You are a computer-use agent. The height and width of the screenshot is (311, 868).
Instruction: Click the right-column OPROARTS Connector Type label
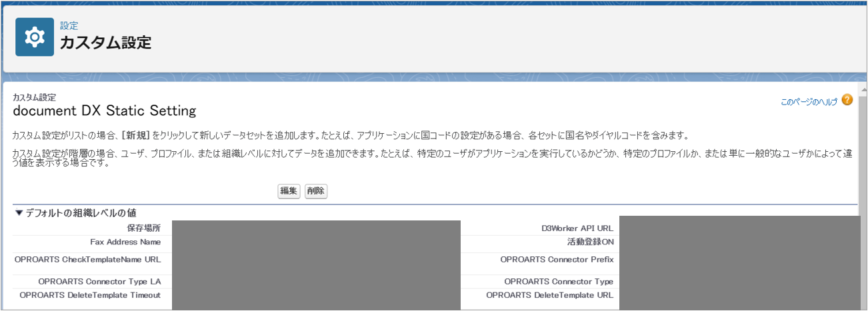coord(559,282)
